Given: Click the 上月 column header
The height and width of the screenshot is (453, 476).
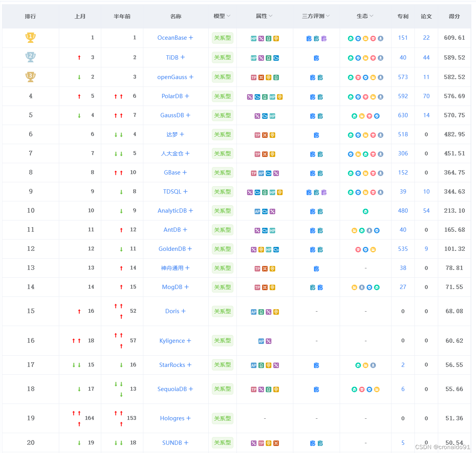Looking at the screenshot, I should coord(80,16).
